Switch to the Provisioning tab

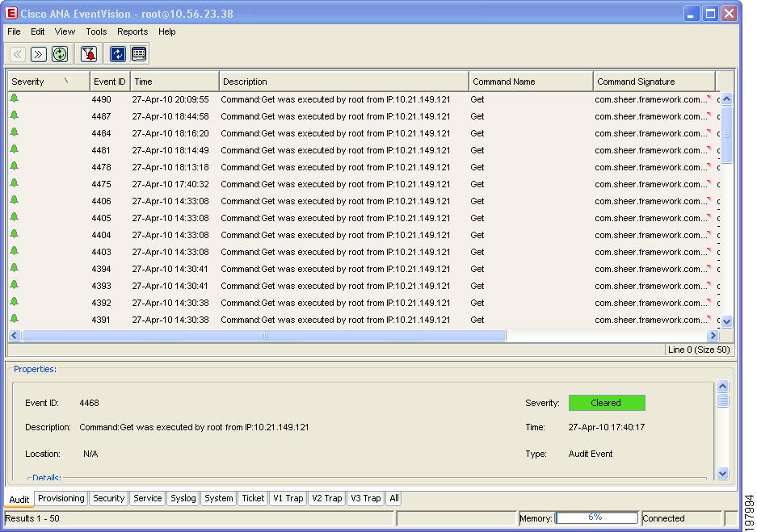(61, 498)
